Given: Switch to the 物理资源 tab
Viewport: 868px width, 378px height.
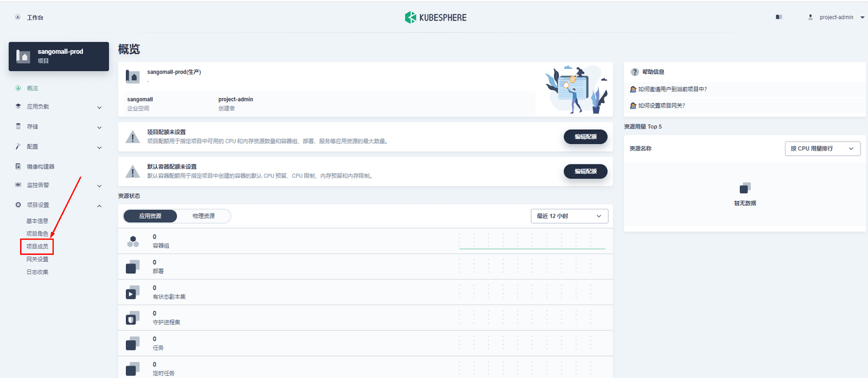Looking at the screenshot, I should [203, 216].
